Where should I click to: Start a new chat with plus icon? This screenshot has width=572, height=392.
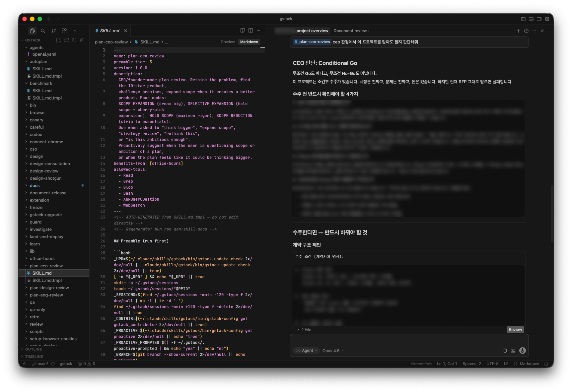coord(518,31)
